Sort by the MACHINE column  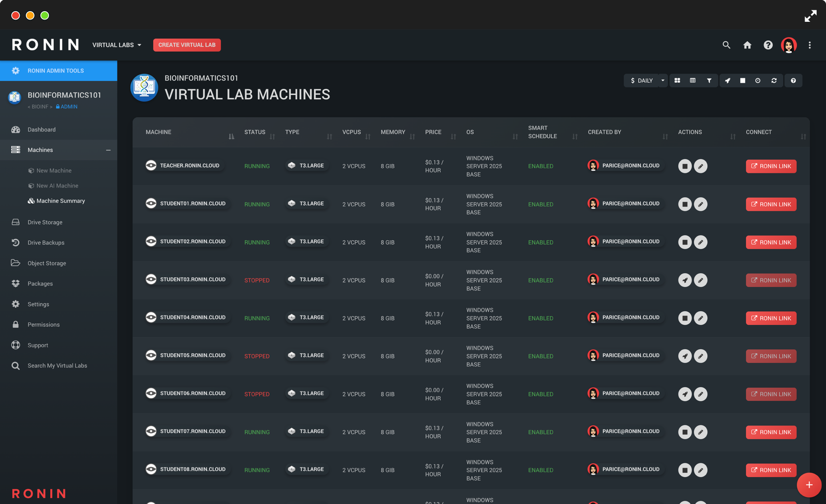point(231,137)
